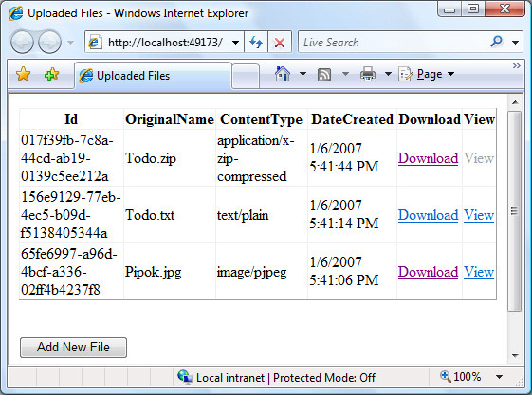Expand the address bar history dropdown
This screenshot has height=395, width=532.
(235, 43)
